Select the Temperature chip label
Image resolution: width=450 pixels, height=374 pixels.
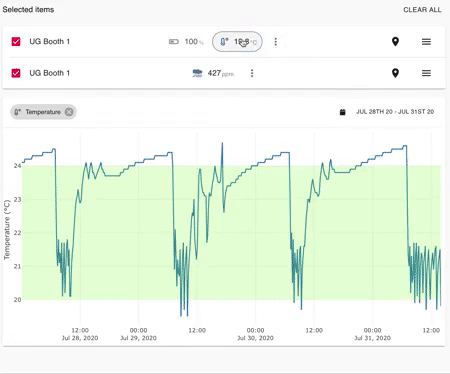[x=43, y=112]
